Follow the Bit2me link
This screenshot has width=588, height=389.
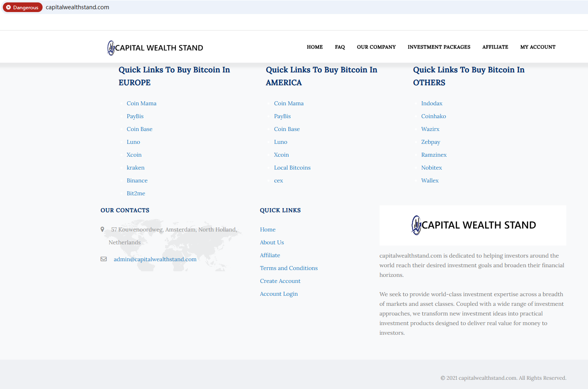click(136, 193)
